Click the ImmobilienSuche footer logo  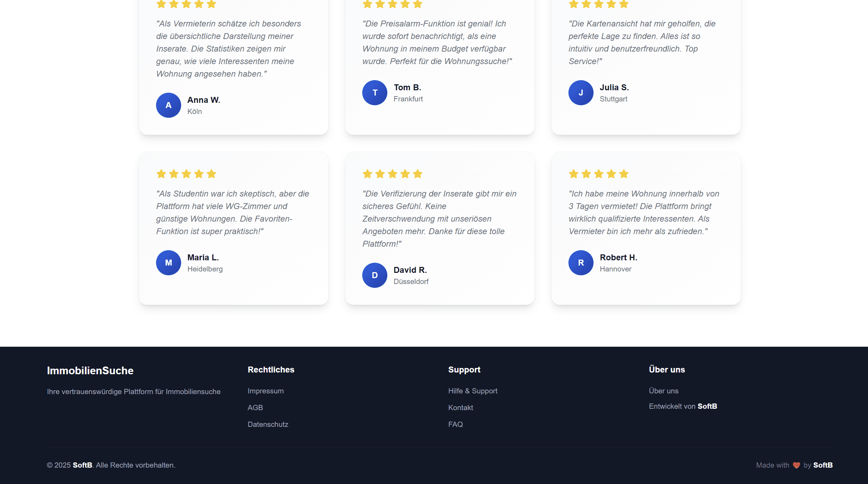pyautogui.click(x=90, y=370)
